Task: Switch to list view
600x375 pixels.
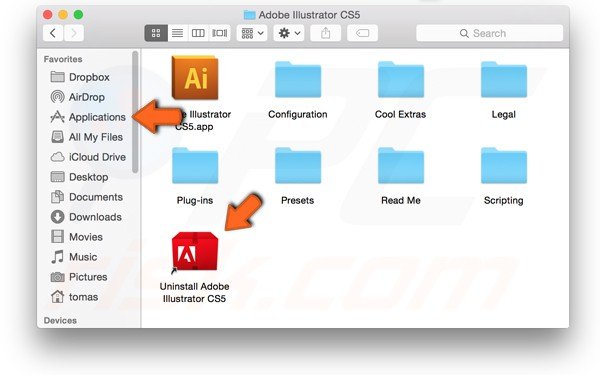Action: 178,33
